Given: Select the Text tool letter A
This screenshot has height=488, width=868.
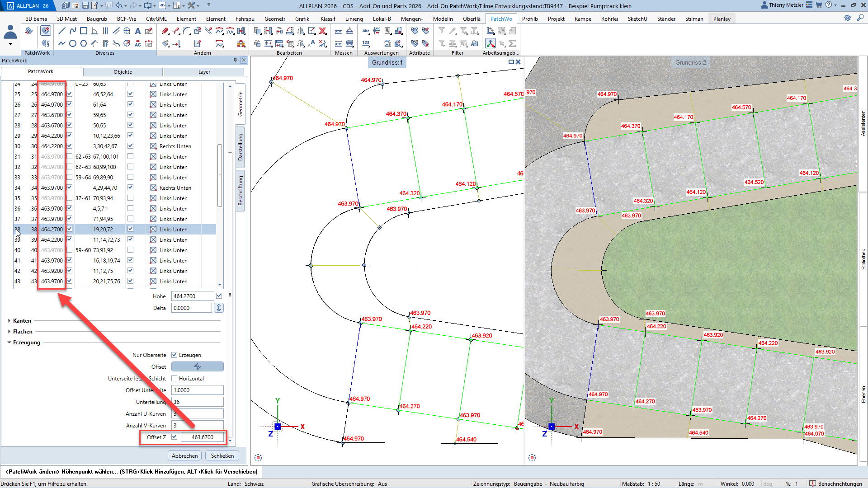Looking at the screenshot, I should pyautogui.click(x=138, y=31).
